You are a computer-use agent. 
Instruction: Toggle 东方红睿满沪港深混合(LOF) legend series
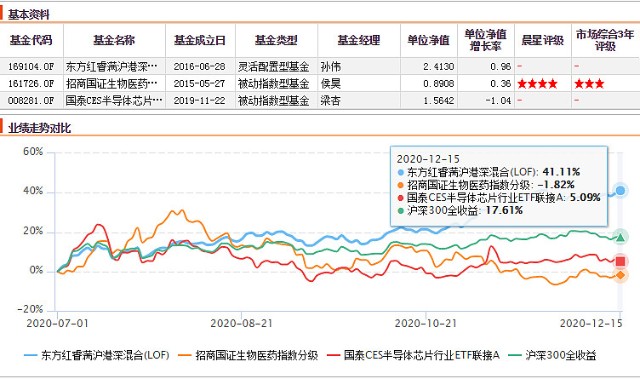(97, 355)
